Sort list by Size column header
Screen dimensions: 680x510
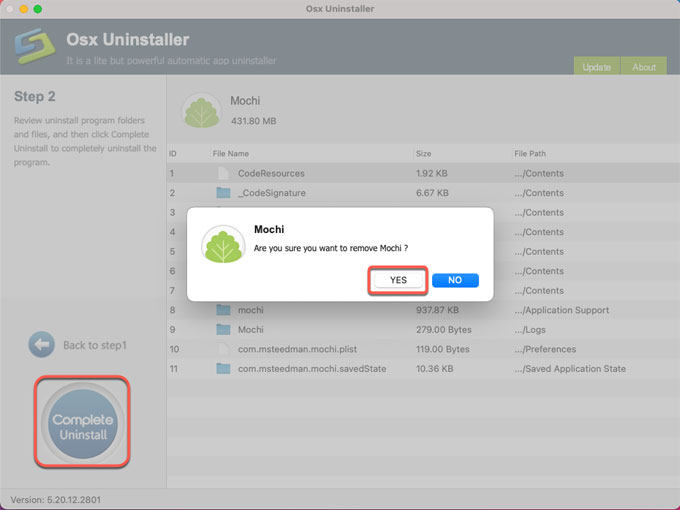[423, 154]
